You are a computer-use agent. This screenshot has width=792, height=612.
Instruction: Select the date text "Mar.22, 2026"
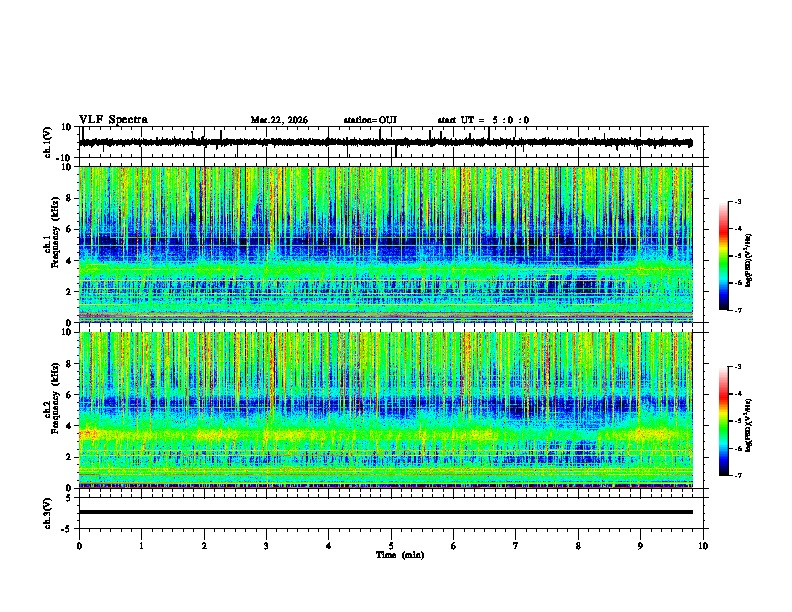click(x=279, y=120)
